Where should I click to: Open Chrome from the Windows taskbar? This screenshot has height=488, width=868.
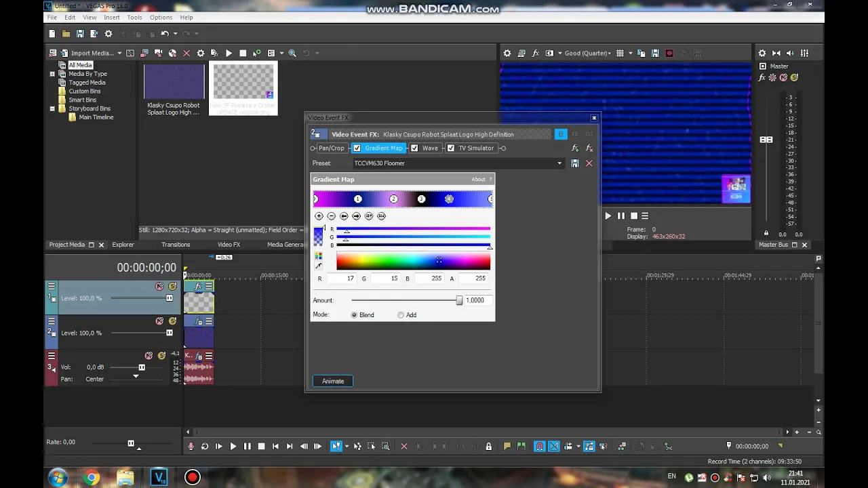(92, 478)
